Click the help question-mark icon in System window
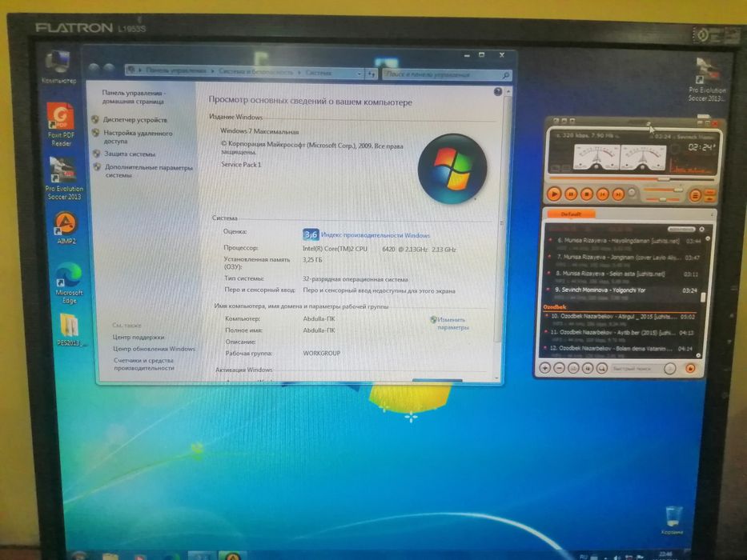The width and height of the screenshot is (747, 560). (x=497, y=92)
